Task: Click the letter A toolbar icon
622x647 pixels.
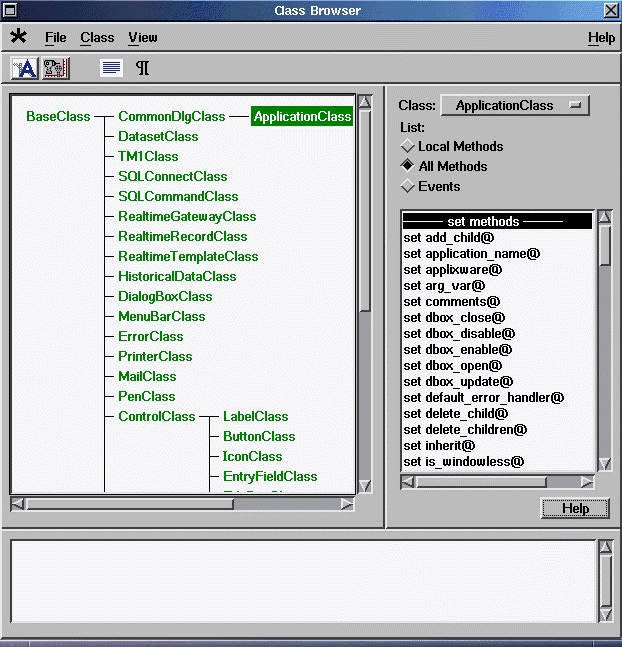Action: (x=24, y=68)
